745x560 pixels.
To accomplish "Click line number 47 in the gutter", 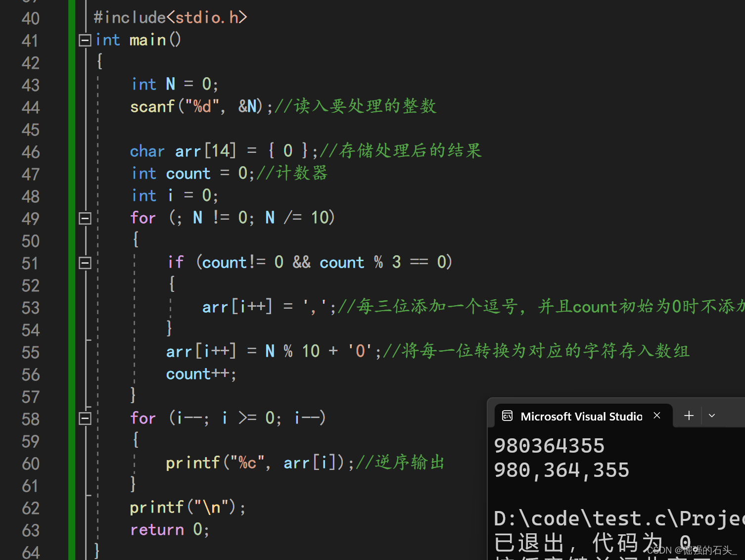I will tap(31, 174).
